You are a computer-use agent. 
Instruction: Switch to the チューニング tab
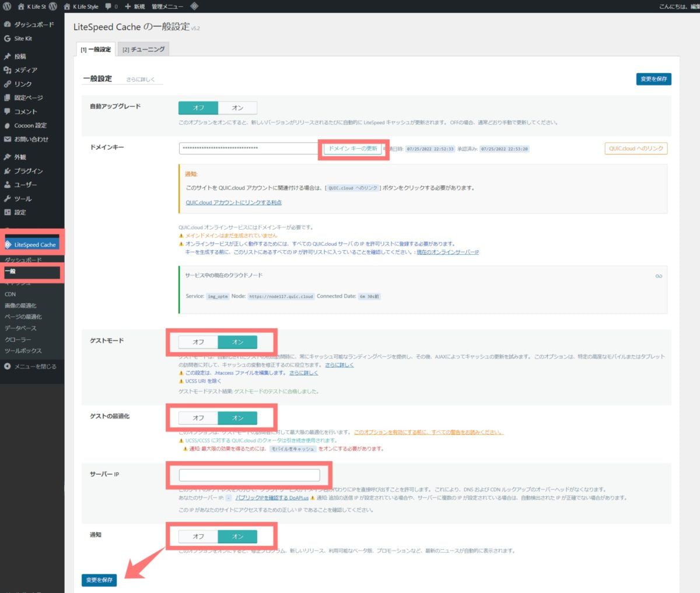click(143, 50)
